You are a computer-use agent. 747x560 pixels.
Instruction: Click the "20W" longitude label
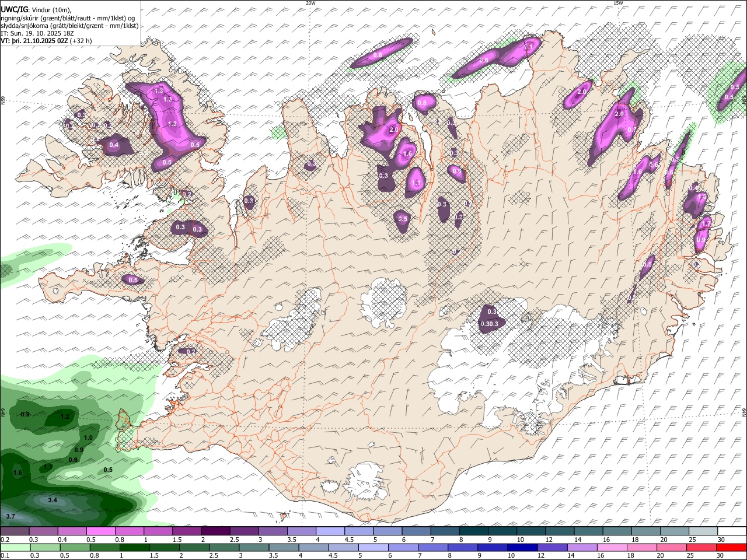pos(310,3)
